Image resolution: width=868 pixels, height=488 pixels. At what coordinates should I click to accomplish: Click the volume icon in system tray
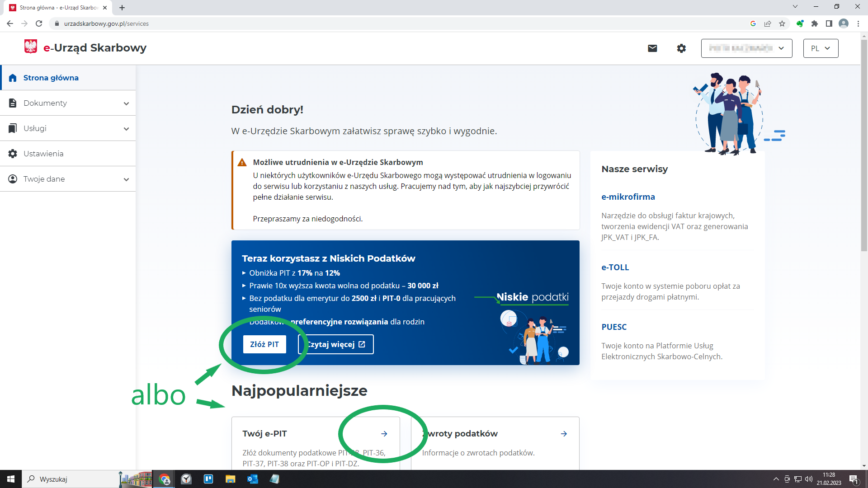click(x=809, y=479)
